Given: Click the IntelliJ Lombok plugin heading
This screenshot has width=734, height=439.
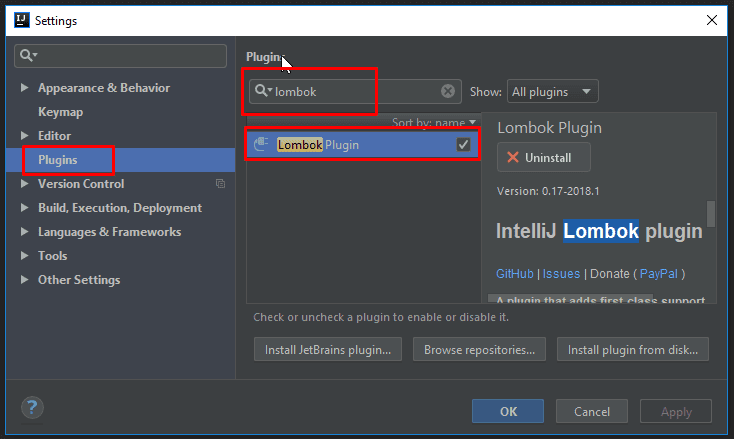Looking at the screenshot, I should coord(599,231).
